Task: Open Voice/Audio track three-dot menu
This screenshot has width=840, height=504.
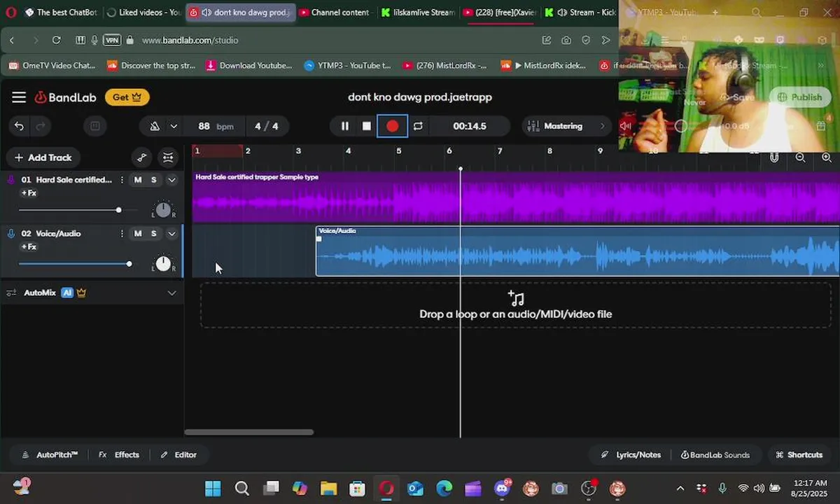Action: (x=122, y=234)
